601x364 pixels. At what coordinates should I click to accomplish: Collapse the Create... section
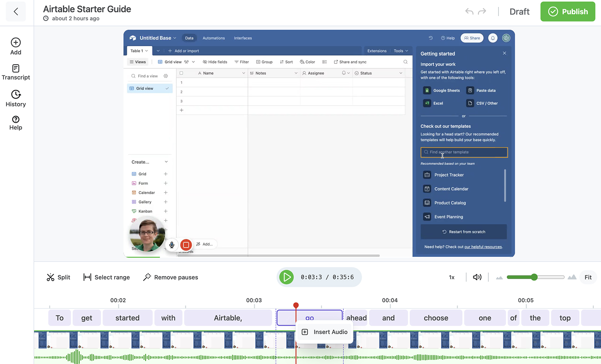pos(166,162)
